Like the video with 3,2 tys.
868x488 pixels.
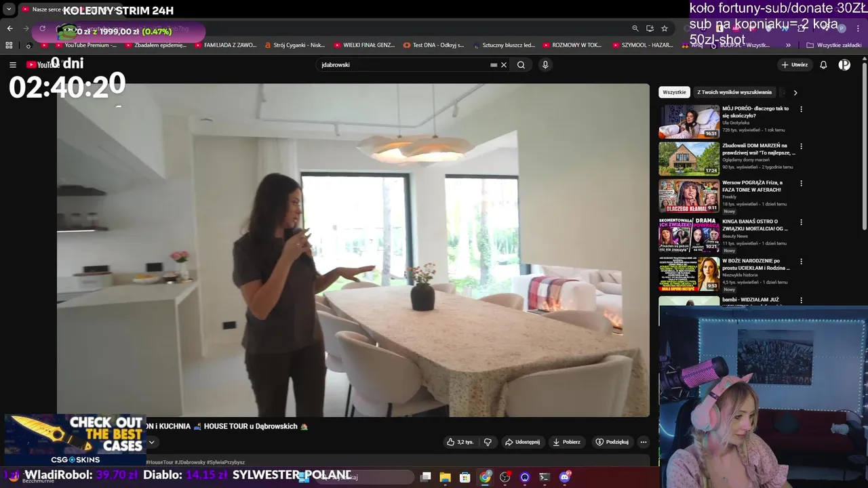[x=460, y=442]
